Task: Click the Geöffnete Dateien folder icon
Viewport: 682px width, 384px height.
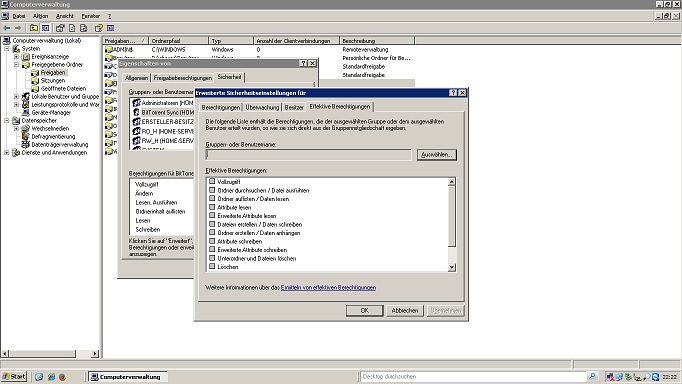Action: pyautogui.click(x=35, y=88)
